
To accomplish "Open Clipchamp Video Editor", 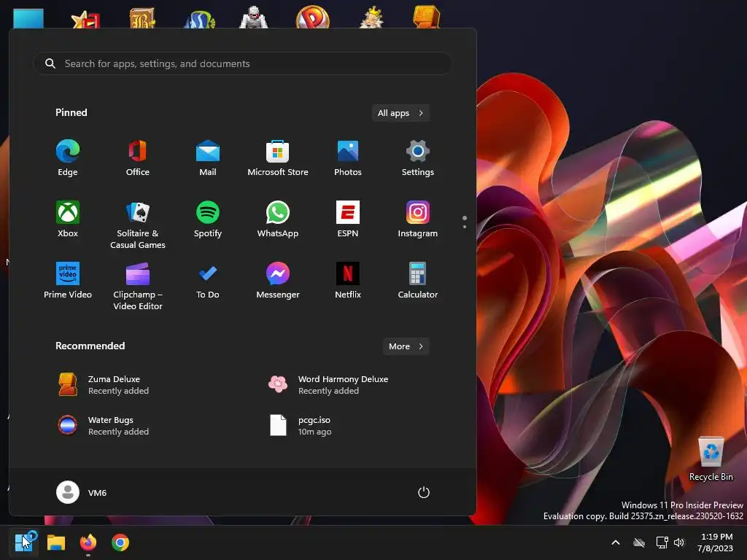I will [138, 286].
